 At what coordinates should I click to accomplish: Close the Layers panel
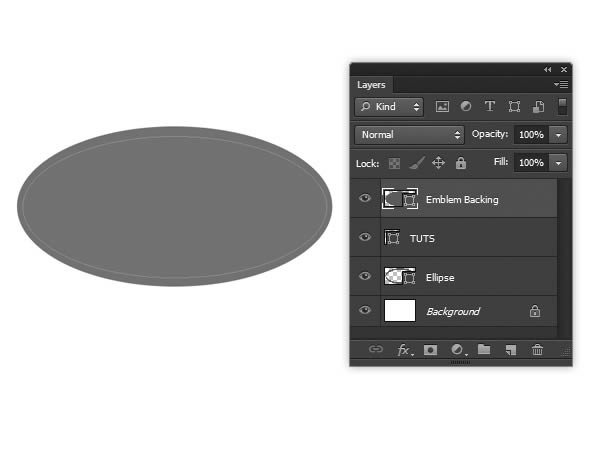564,70
